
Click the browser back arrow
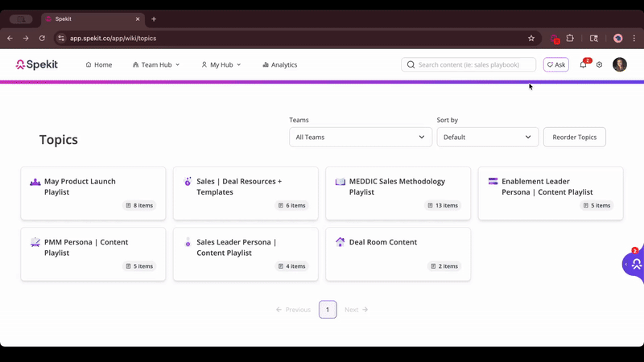click(10, 38)
